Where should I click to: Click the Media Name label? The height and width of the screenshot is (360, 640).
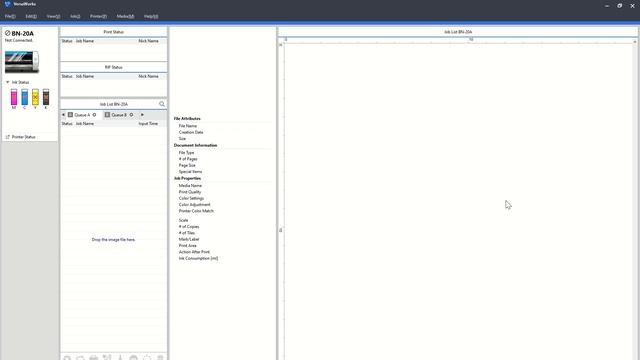(190, 185)
